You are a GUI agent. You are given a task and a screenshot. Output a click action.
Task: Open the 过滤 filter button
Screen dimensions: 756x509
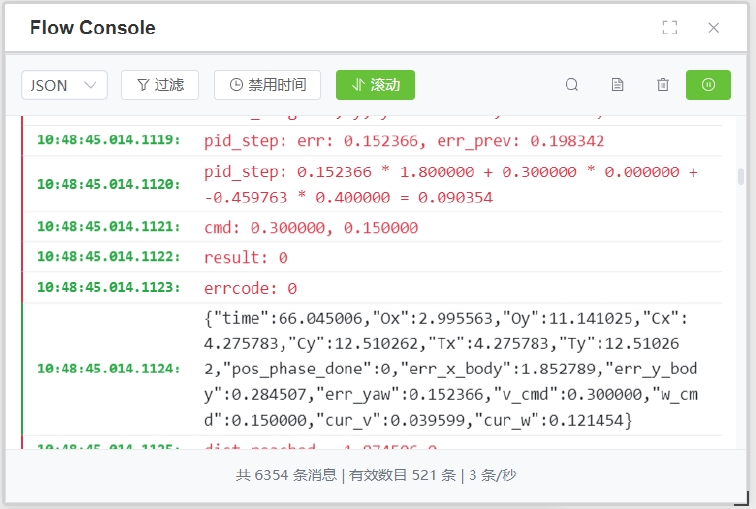pos(160,85)
